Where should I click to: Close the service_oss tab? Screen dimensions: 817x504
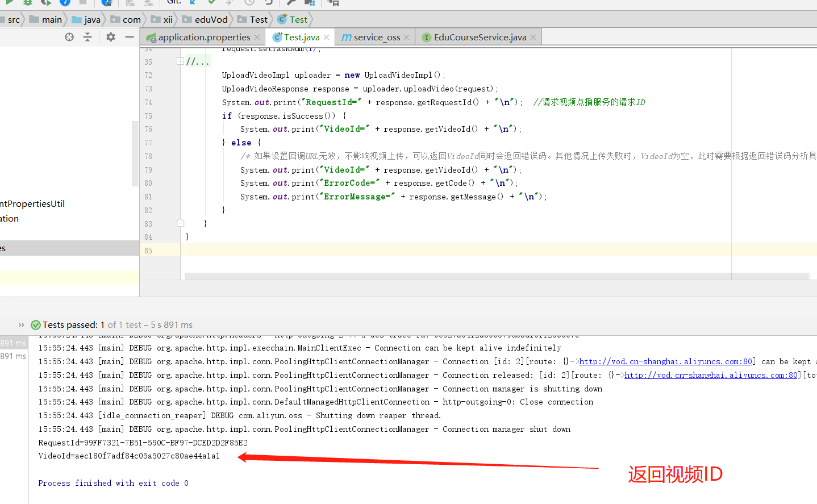coord(406,38)
